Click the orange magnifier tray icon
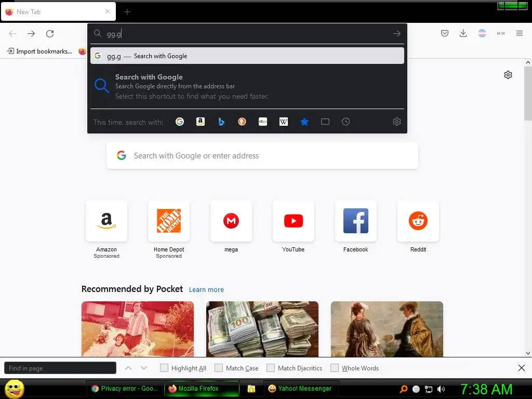Screen dimensions: 532x399 pos(404,389)
